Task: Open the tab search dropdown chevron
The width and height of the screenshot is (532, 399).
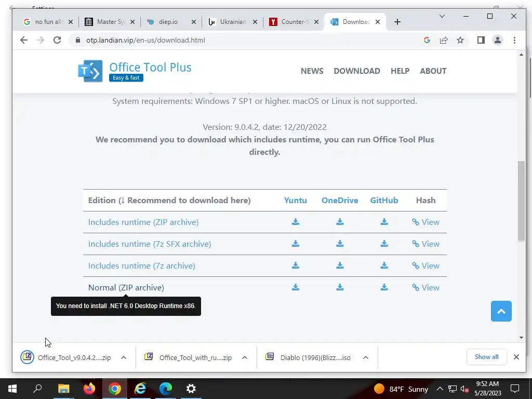Action: (x=442, y=16)
